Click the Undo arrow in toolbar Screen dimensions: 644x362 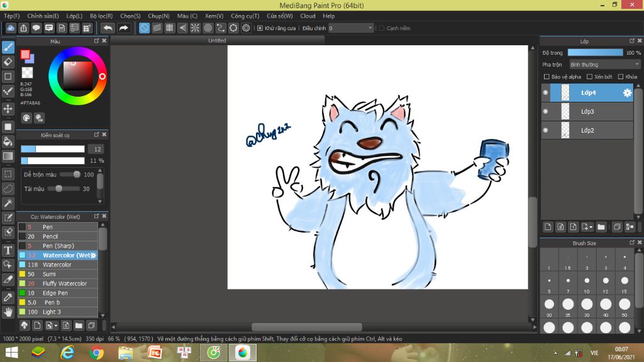[108, 28]
